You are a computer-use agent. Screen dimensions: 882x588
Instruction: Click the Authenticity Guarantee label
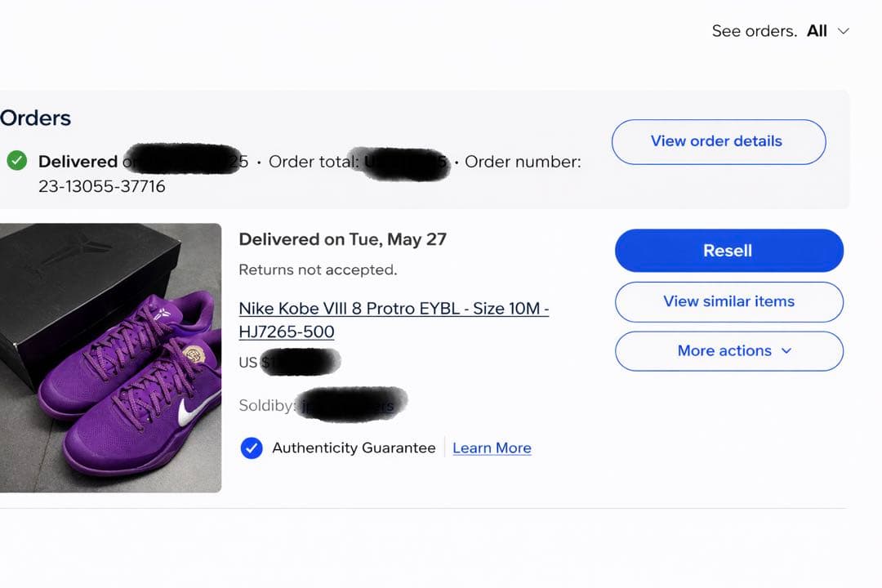(x=354, y=448)
